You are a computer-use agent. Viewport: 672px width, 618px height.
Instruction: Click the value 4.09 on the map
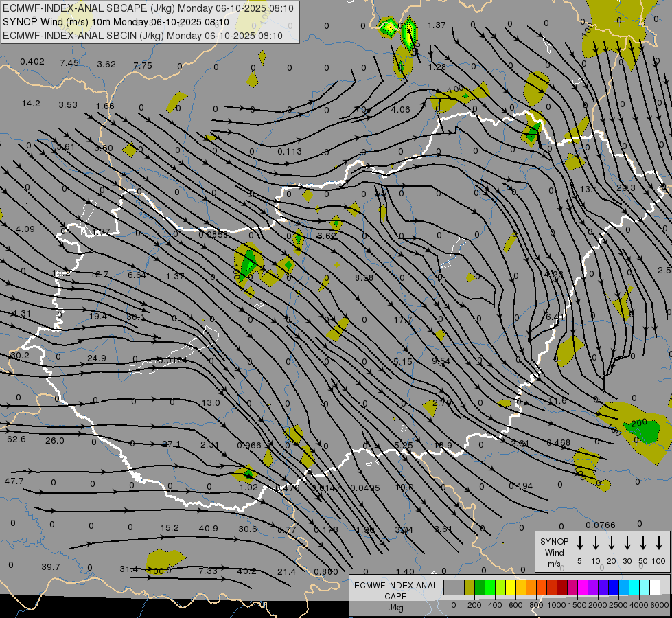click(x=25, y=229)
